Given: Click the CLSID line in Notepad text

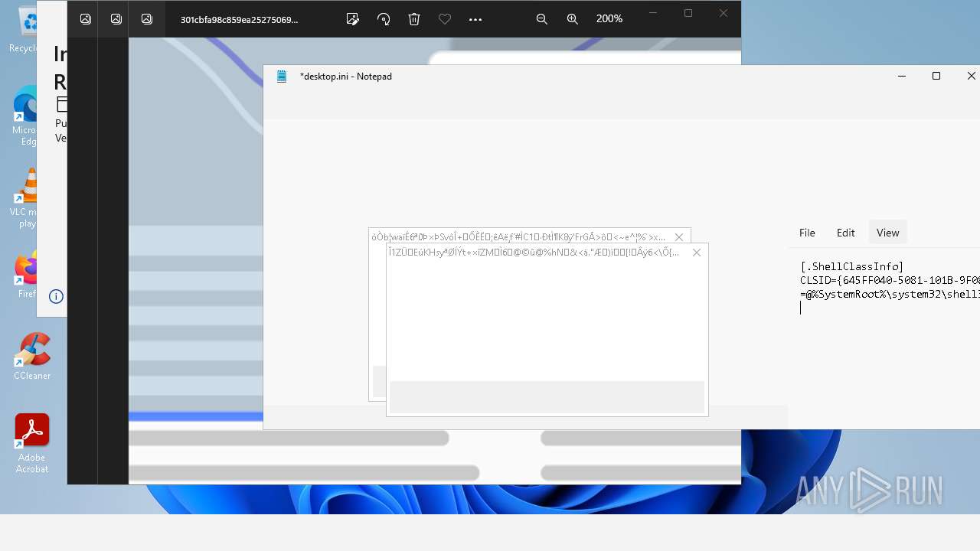Looking at the screenshot, I should click(x=890, y=280).
